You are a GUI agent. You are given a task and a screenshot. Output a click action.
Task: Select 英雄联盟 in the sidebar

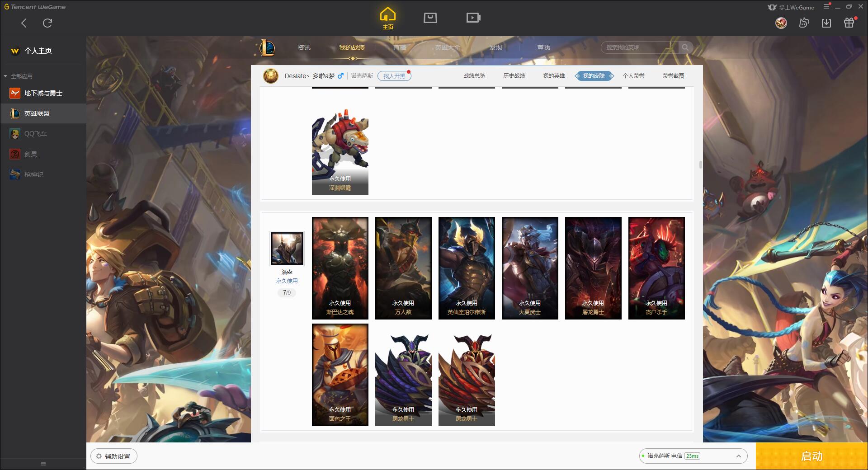click(43, 113)
